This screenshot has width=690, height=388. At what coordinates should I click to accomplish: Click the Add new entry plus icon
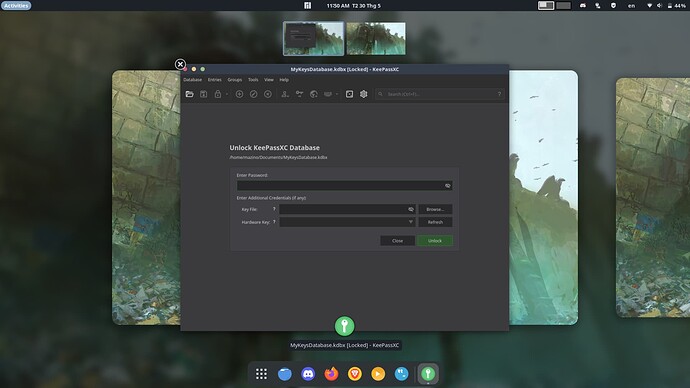point(239,94)
